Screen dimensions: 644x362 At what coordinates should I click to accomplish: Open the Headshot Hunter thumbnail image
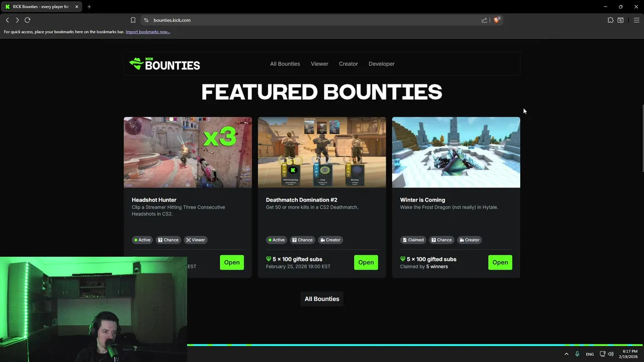[x=188, y=152]
